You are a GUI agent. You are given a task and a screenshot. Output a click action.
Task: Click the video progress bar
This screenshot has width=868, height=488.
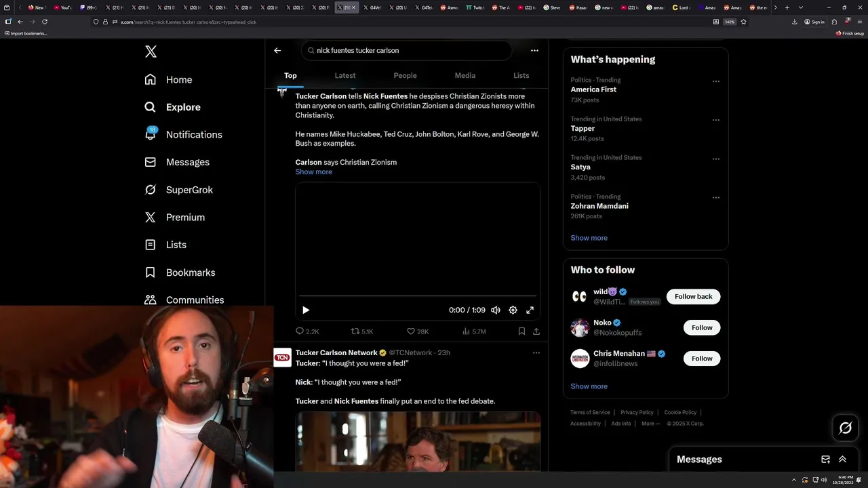click(418, 296)
